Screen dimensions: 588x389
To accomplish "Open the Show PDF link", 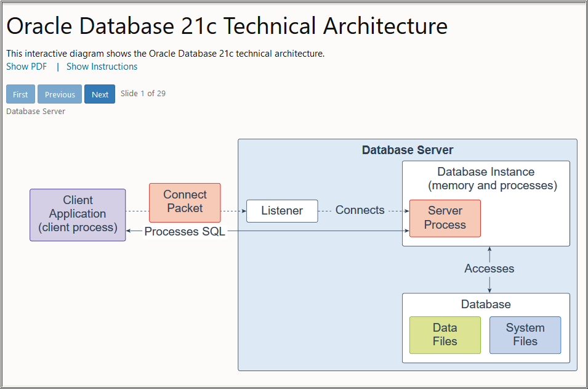I will pyautogui.click(x=26, y=67).
